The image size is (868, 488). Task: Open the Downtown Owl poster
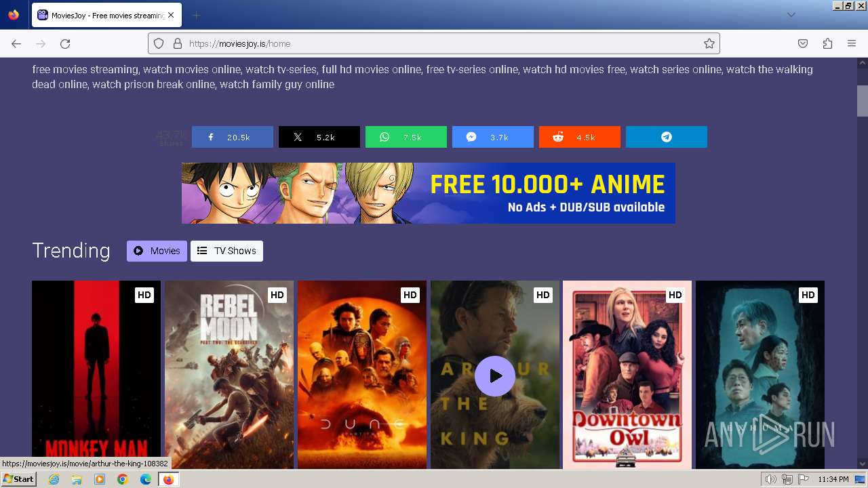(x=627, y=375)
